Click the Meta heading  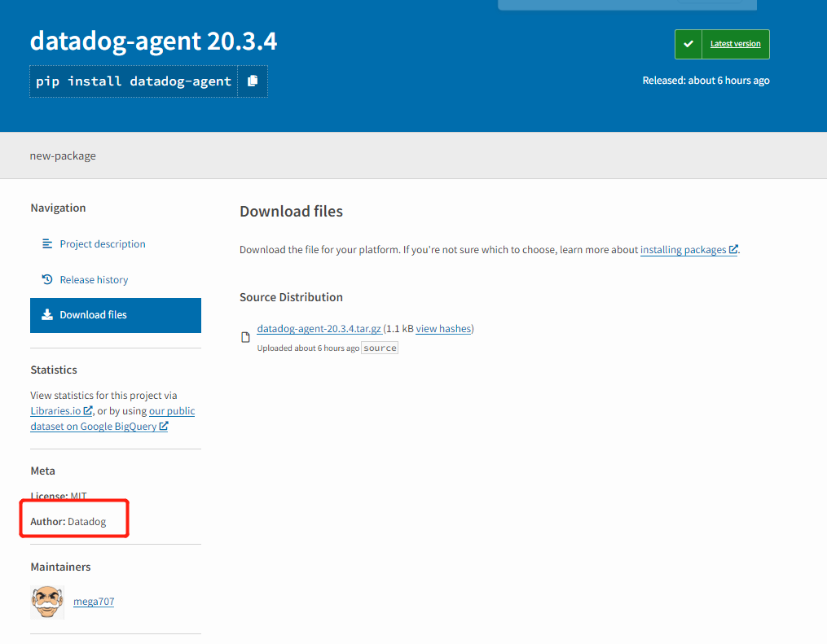[x=42, y=471]
